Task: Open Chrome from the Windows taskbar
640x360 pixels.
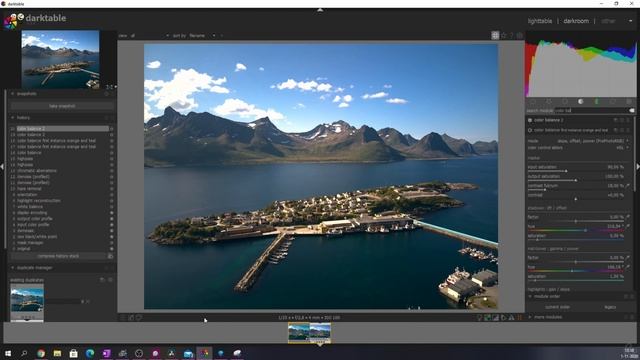Action: coord(41,353)
